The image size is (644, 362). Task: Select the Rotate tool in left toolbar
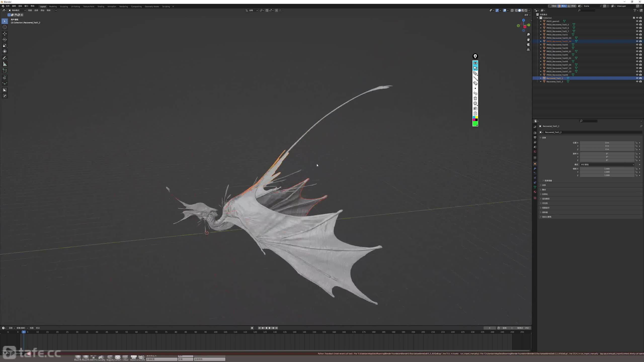tap(5, 39)
